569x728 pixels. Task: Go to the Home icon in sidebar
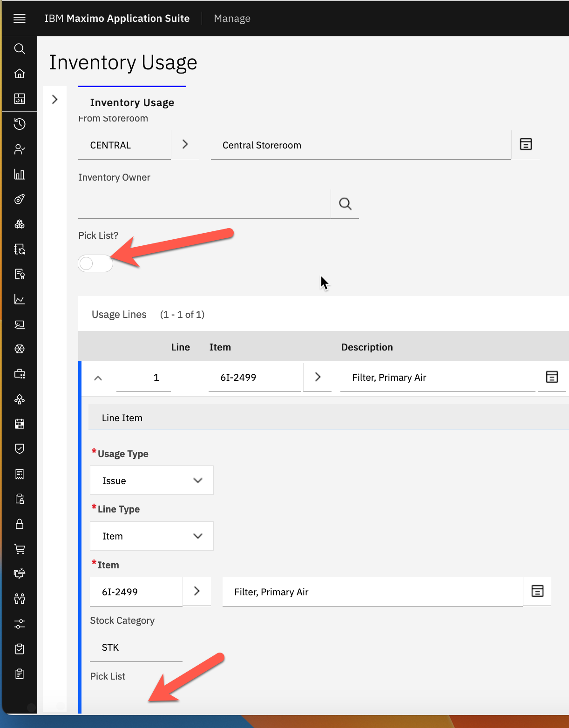click(x=19, y=74)
